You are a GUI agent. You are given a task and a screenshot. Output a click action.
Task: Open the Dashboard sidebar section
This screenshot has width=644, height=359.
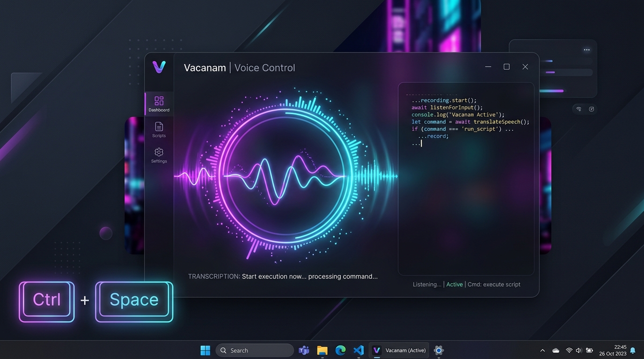coord(159,104)
